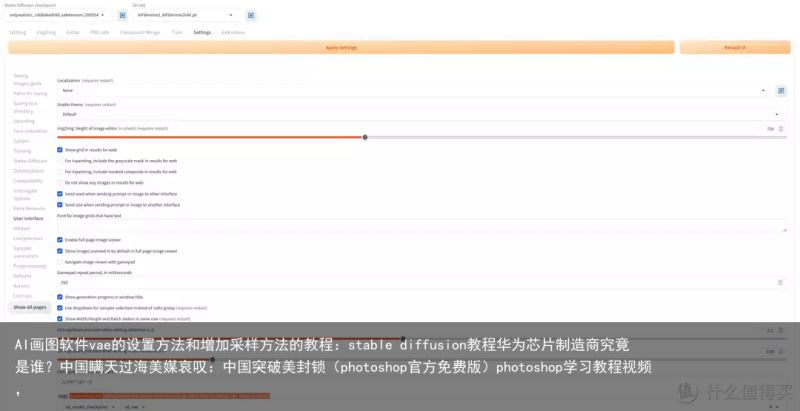800x411 pixels.
Task: Switch to the txt2img tab
Action: coord(17,32)
